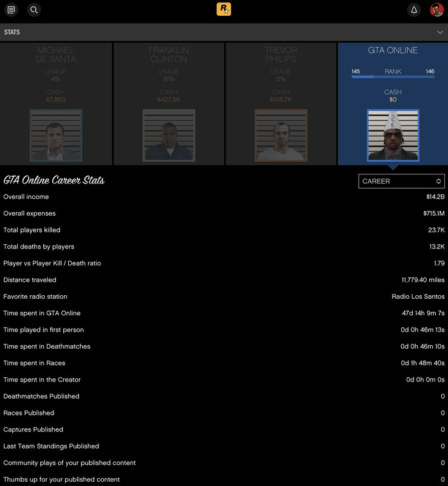Image resolution: width=448 pixels, height=486 pixels.
Task: Click the Total deaths by players label
Action: click(x=39, y=247)
